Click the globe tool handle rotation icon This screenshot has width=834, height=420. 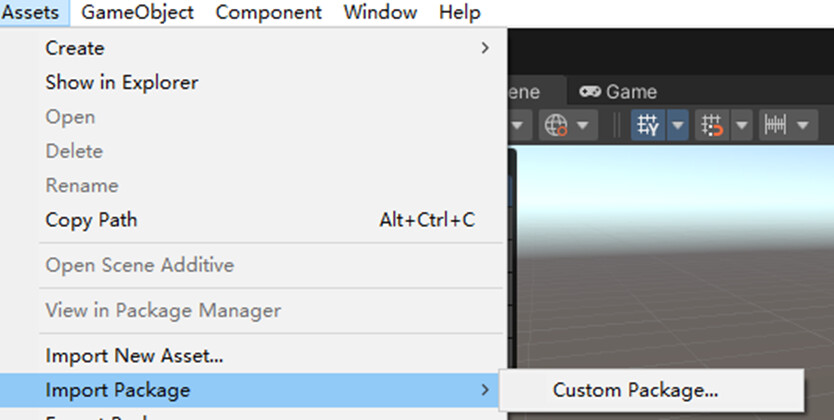pyautogui.click(x=556, y=125)
